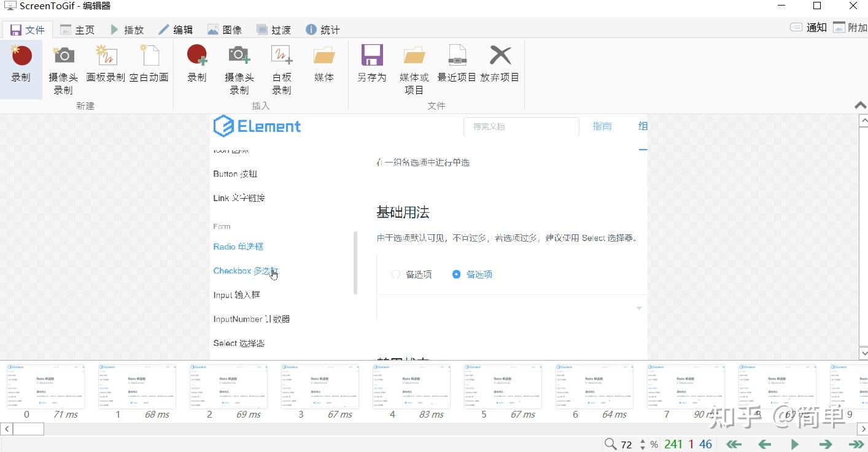Switch to the 主页 ribbon tab

click(77, 29)
